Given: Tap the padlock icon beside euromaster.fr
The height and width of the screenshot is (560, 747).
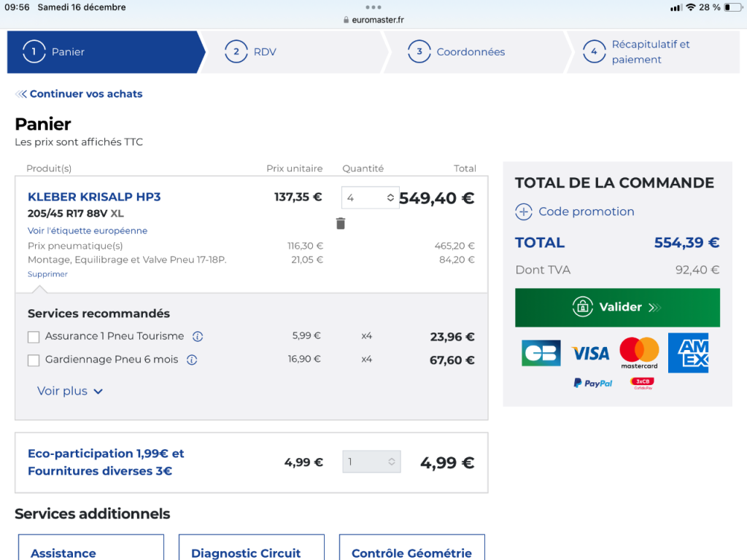Looking at the screenshot, I should tap(346, 20).
